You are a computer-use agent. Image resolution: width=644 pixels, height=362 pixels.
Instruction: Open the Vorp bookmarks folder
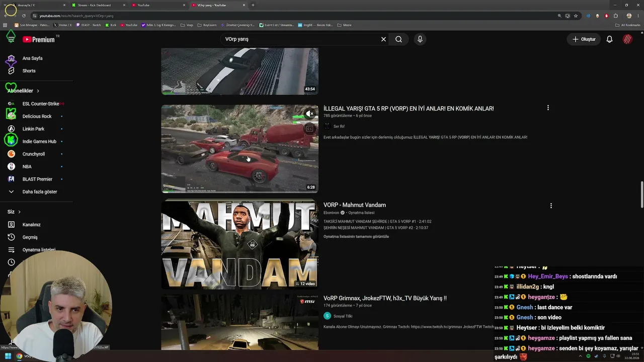pos(187,25)
